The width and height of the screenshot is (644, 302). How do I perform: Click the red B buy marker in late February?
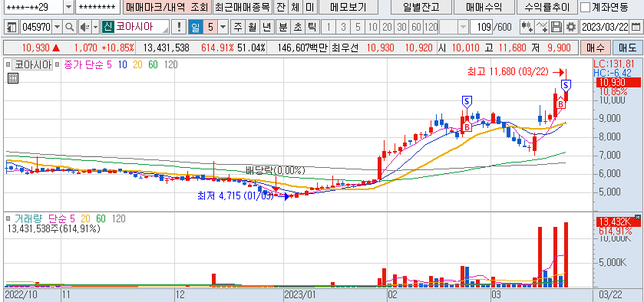(x=467, y=127)
